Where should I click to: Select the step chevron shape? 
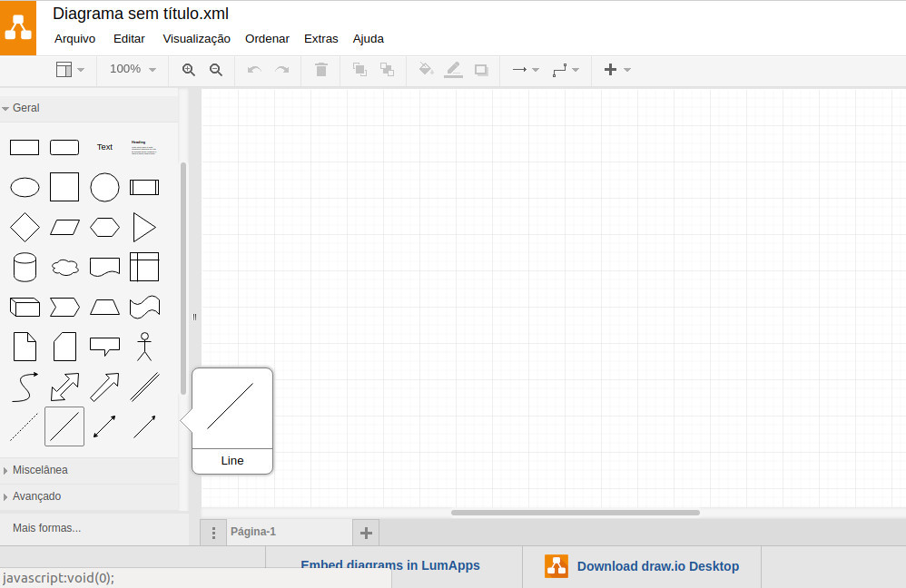click(x=64, y=307)
